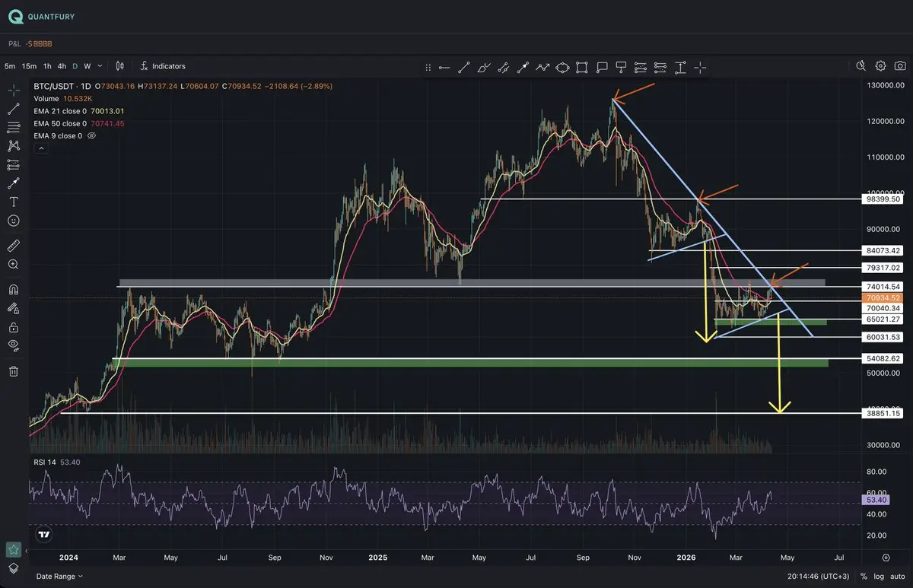The image size is (913, 588).
Task: Switch to 1h timeframe
Action: coord(47,66)
